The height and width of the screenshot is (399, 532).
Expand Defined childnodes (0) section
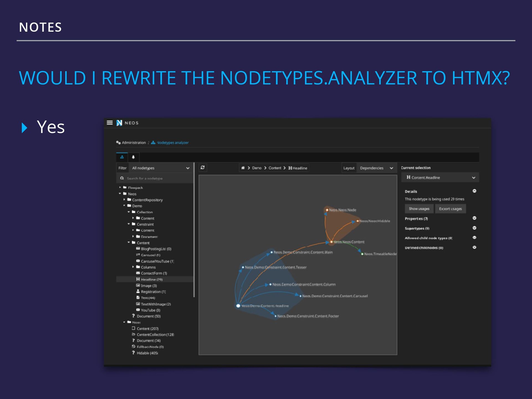pos(474,247)
